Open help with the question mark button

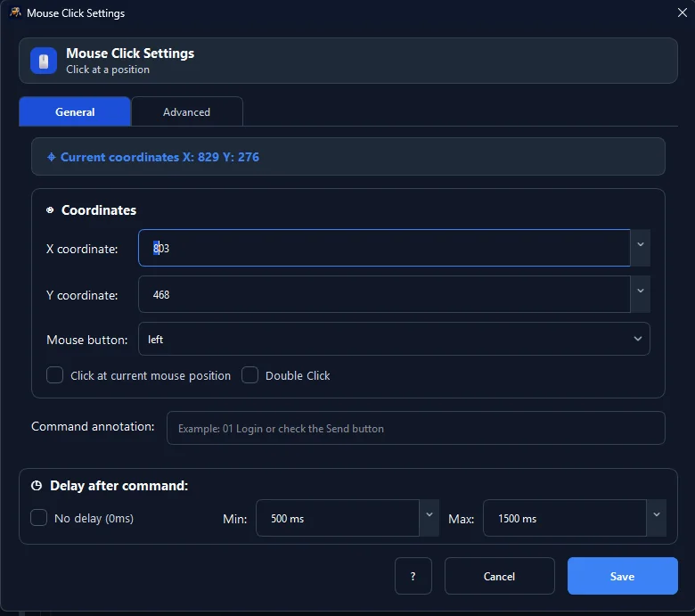[x=413, y=576]
